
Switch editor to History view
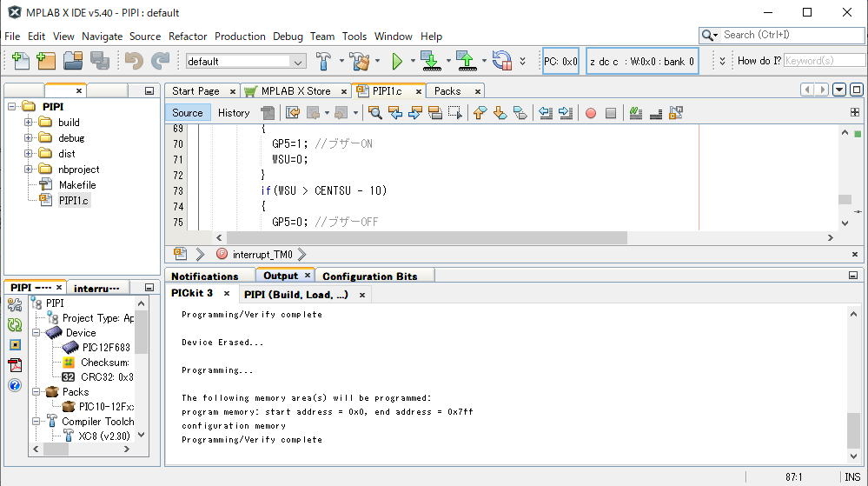(234, 112)
